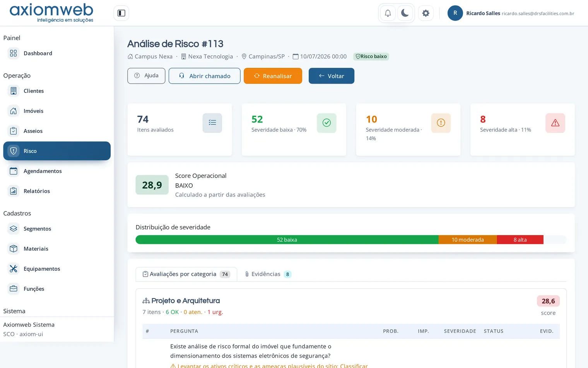Click the Severidade alta warning icon
Viewport: 588px width, 368px height.
click(555, 123)
